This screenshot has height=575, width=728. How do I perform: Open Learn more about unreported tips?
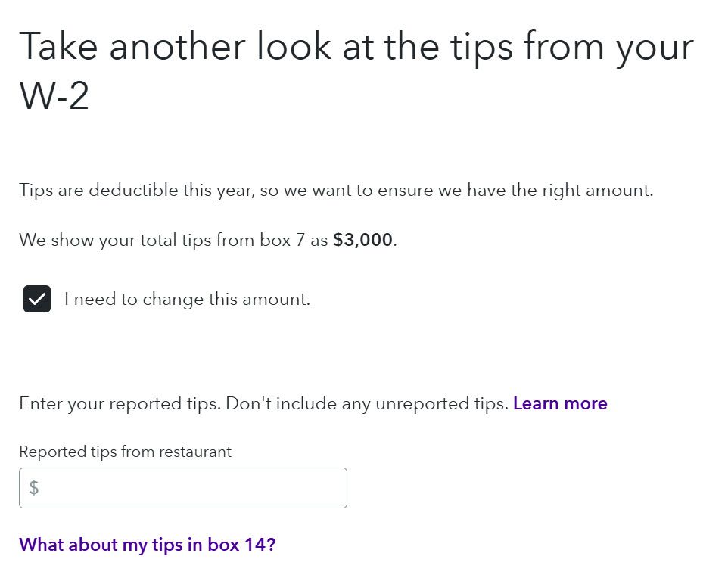point(560,403)
